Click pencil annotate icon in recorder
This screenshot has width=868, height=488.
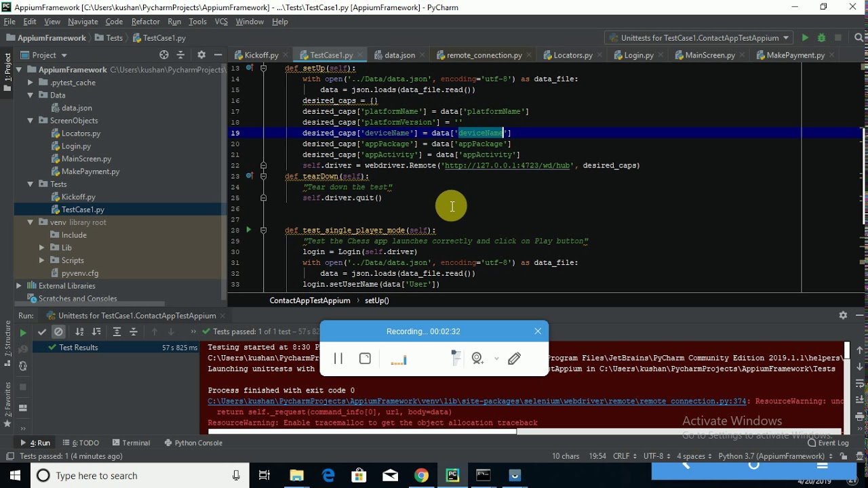coord(514,359)
